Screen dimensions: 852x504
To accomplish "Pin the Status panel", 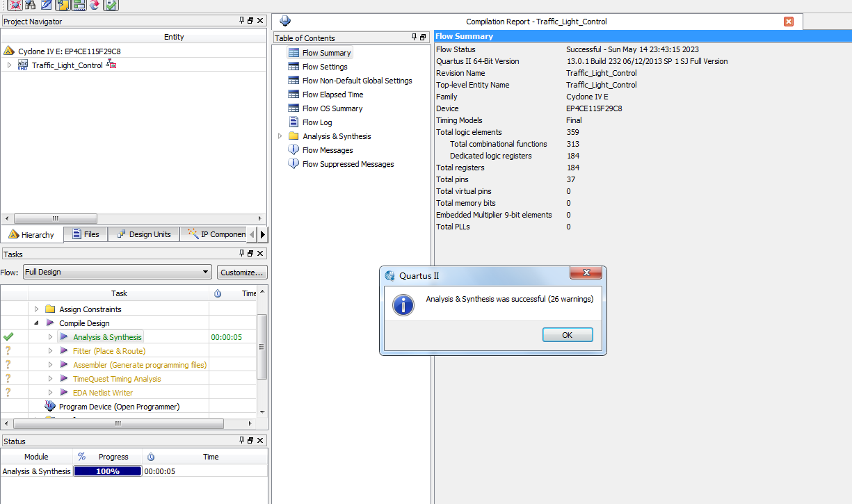I will (x=241, y=441).
